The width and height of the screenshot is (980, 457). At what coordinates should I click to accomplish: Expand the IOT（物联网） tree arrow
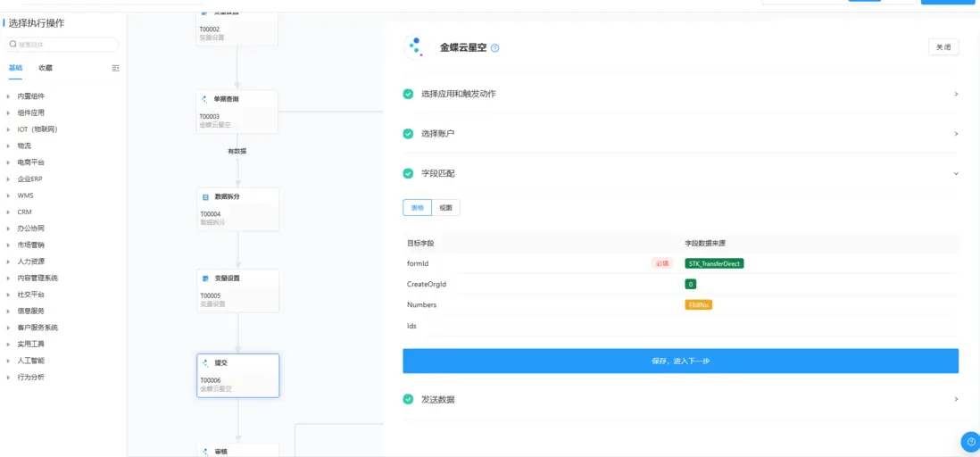click(x=8, y=129)
